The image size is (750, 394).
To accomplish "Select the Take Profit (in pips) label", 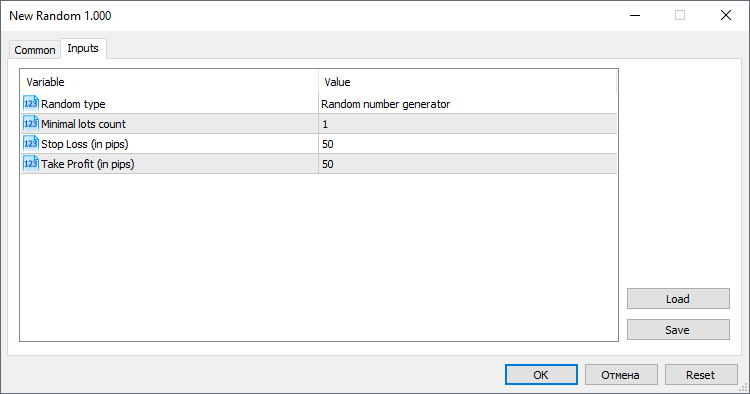I will pos(88,164).
